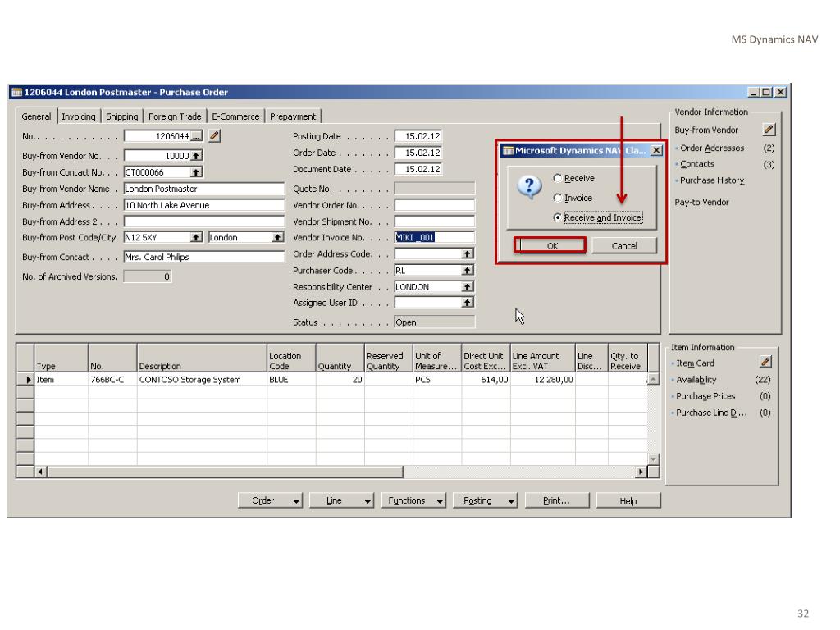Click the Document Date field

(x=418, y=169)
